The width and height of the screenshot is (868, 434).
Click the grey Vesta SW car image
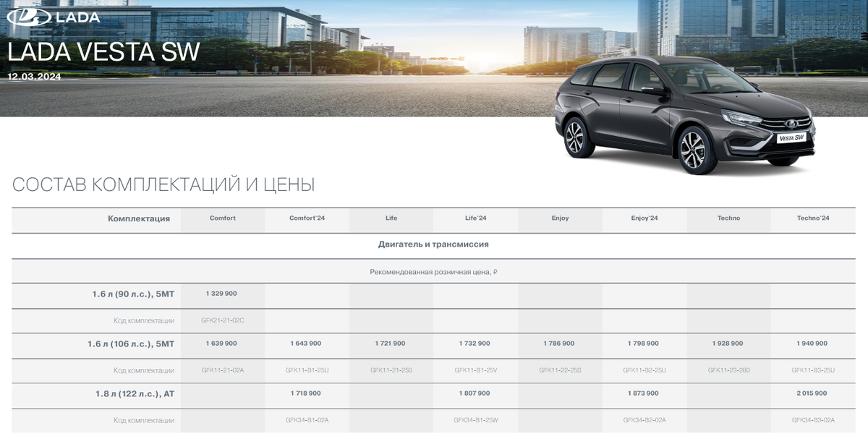(x=684, y=115)
